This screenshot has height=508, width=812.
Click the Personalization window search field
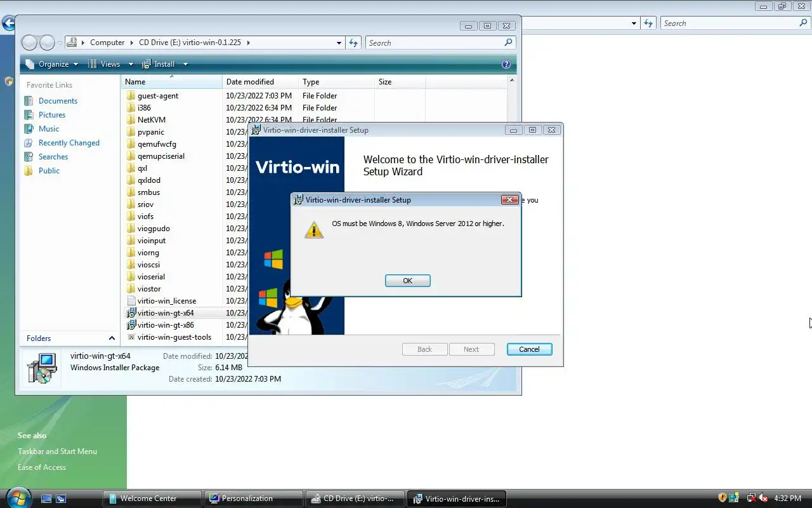(730, 23)
